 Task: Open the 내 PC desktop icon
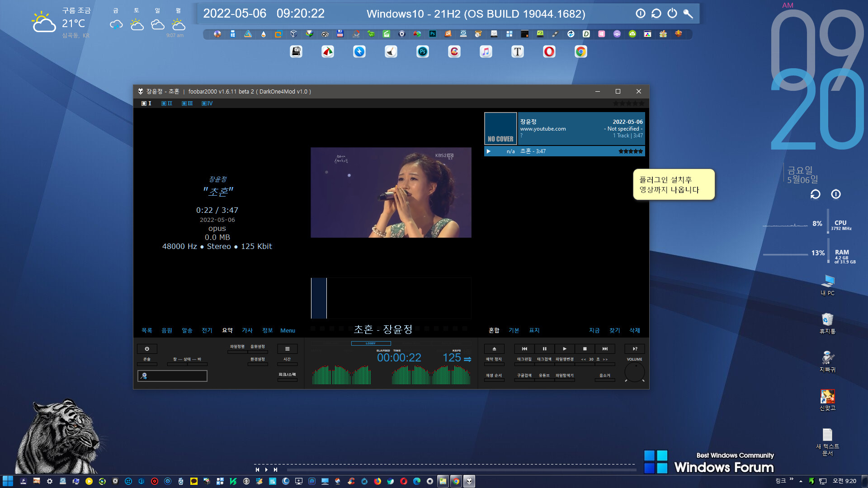click(x=828, y=285)
